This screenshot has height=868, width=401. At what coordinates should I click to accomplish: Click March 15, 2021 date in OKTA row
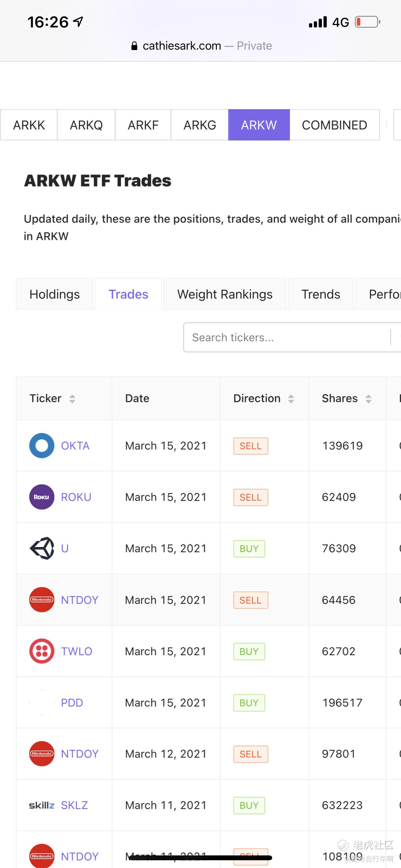point(166,446)
